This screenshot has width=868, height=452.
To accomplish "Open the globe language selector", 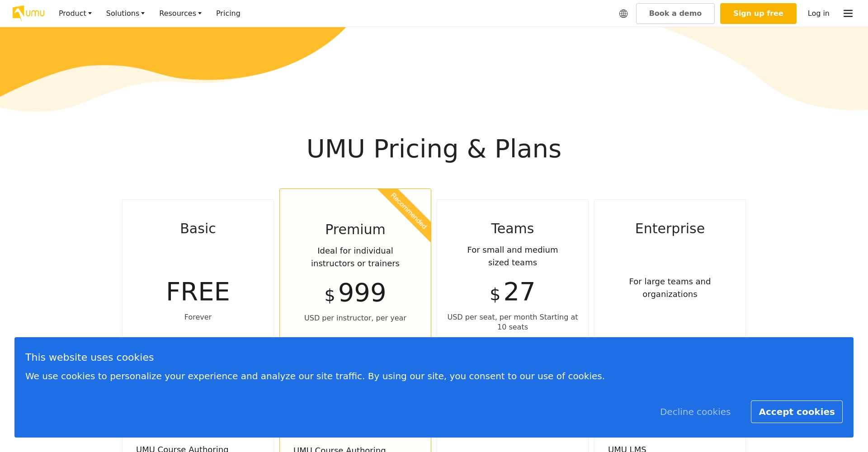I will pos(623,14).
